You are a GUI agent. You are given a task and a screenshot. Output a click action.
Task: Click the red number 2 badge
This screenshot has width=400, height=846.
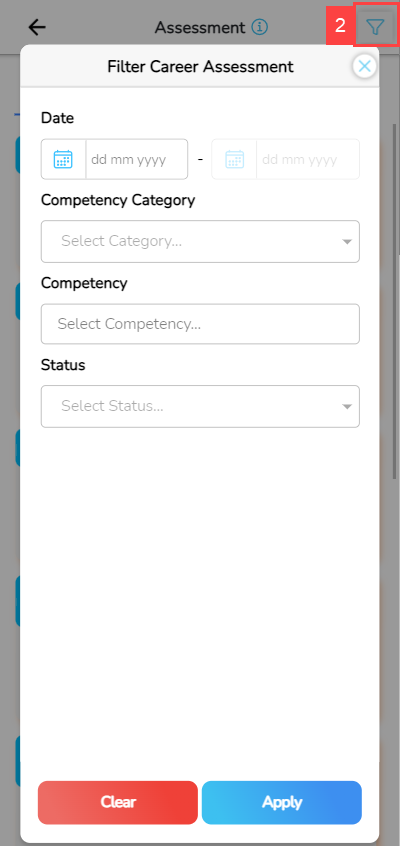click(340, 25)
